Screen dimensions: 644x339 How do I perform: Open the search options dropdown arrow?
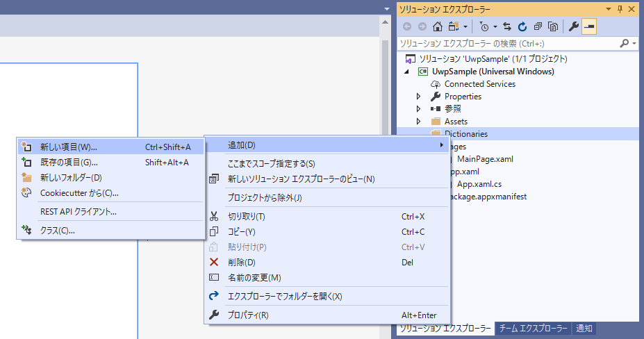[634, 43]
